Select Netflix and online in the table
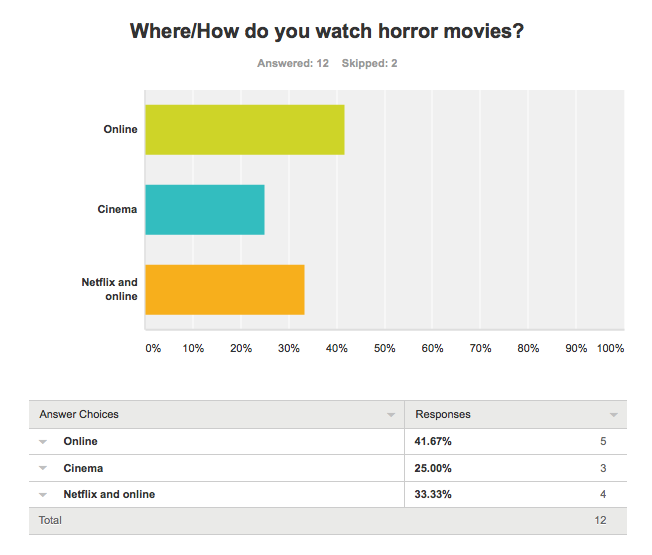 click(109, 494)
